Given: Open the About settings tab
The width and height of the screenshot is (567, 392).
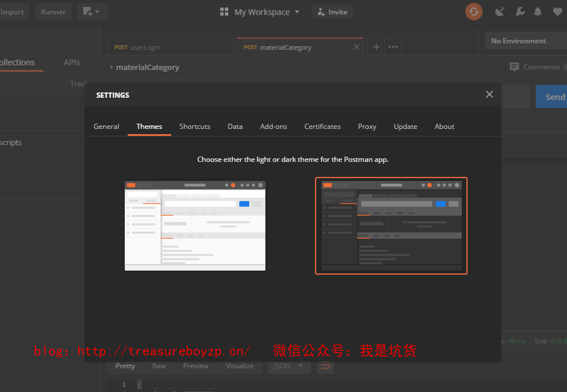Looking at the screenshot, I should 444,127.
